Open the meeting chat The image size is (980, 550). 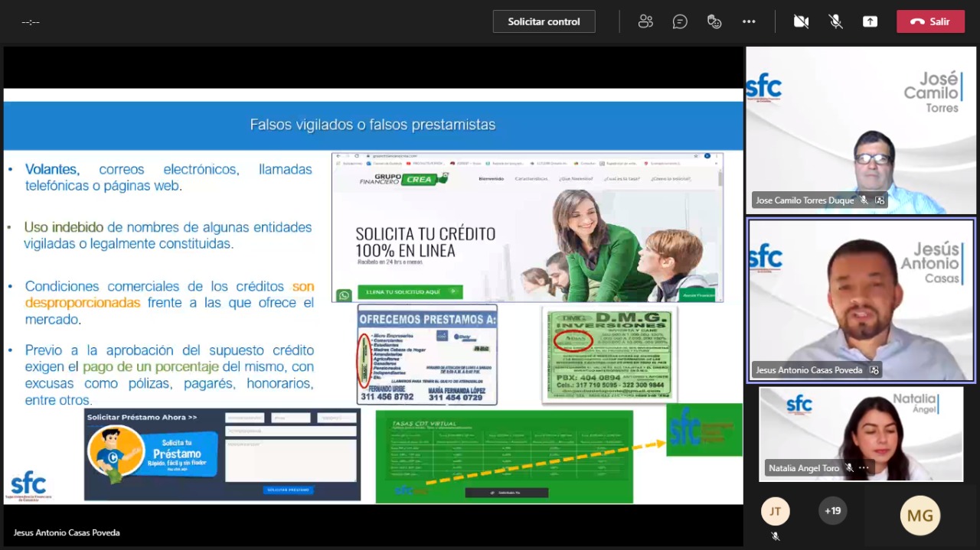pyautogui.click(x=680, y=21)
